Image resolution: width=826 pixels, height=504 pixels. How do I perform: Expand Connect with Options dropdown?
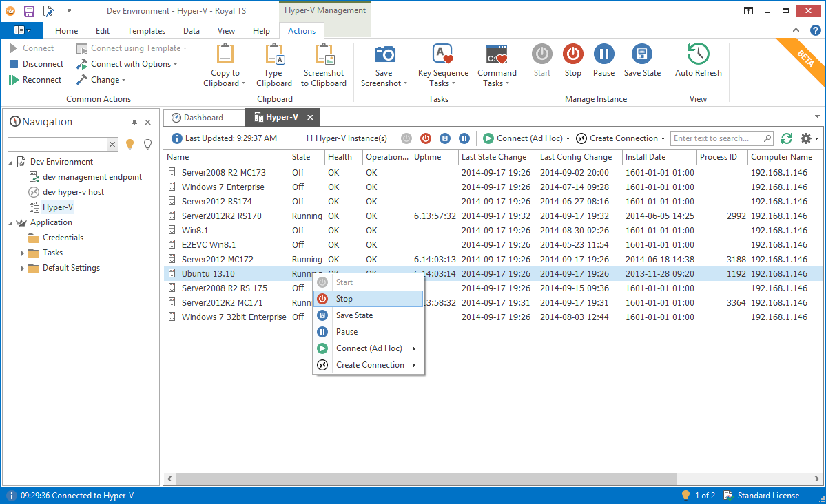(x=175, y=64)
